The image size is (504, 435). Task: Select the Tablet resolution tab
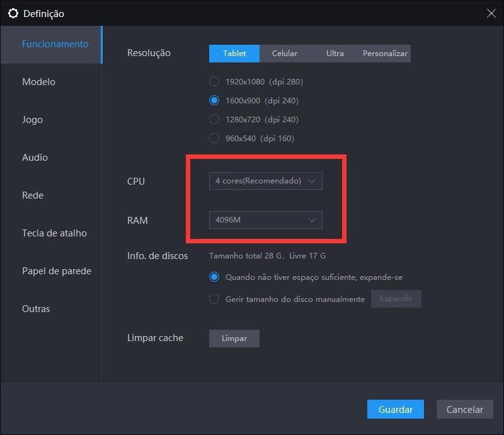pyautogui.click(x=234, y=54)
